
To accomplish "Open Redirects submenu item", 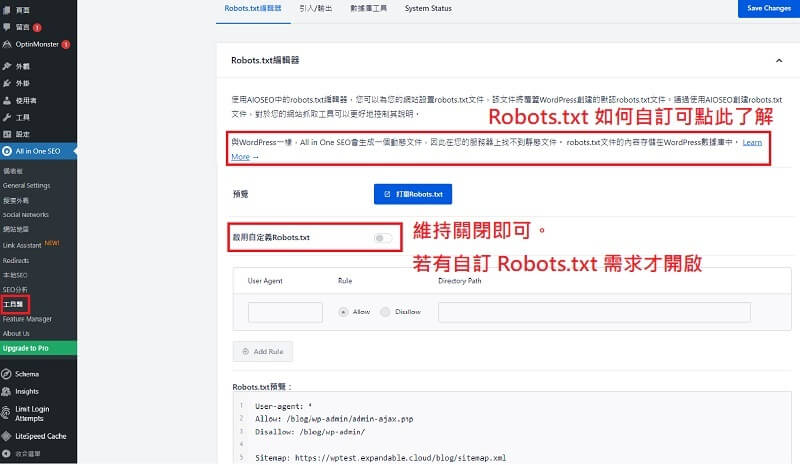I will pos(16,261).
